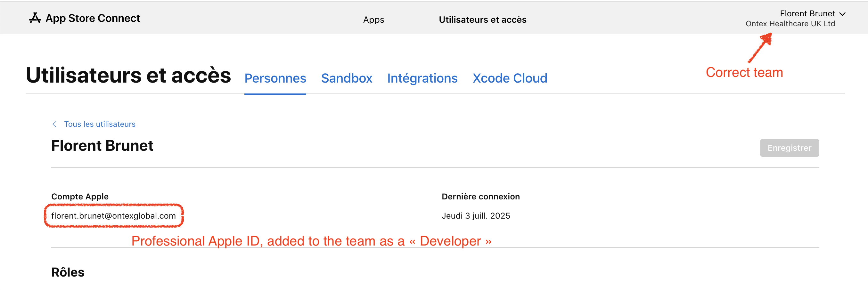868x290 pixels.
Task: Click the Ontex Healthcare UK Ltd team name
Action: click(790, 24)
